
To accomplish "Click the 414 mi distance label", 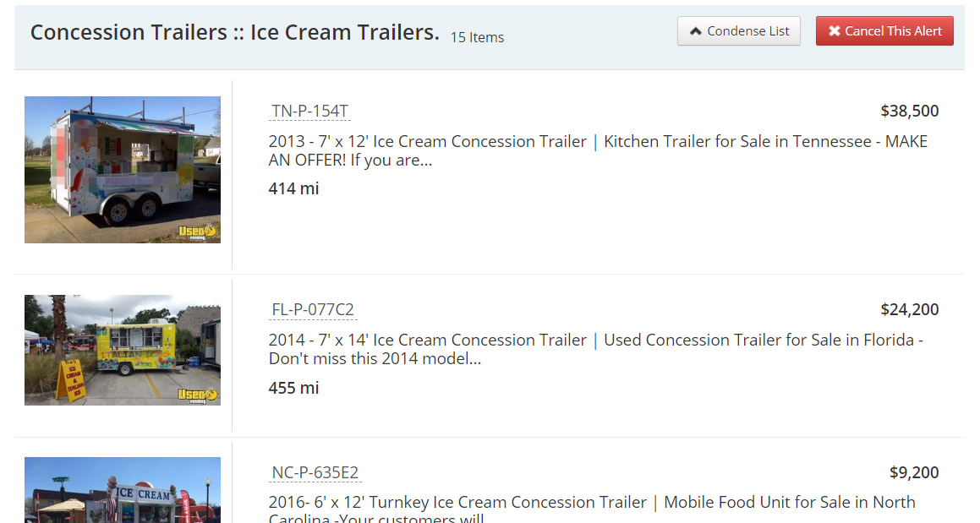I will point(293,188).
